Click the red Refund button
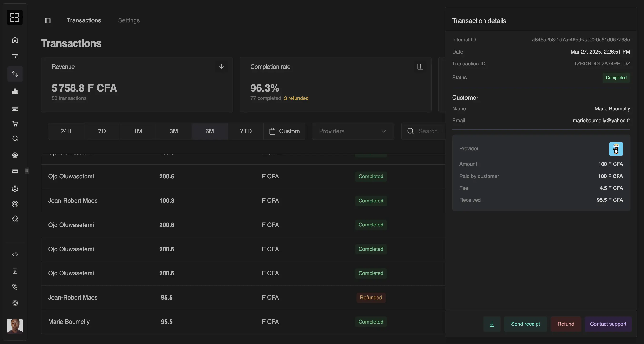 pyautogui.click(x=565, y=324)
